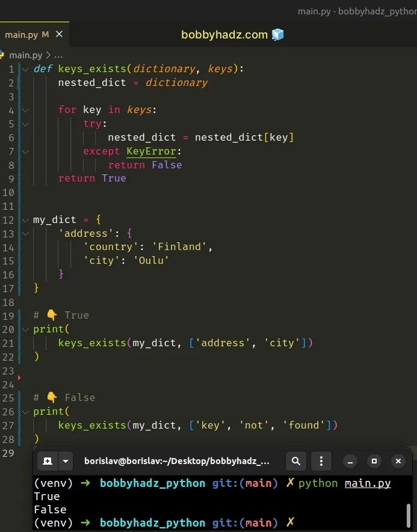This screenshot has width=417, height=532.
Task: Open the terminal's three-dots menu
Action: tap(321, 460)
